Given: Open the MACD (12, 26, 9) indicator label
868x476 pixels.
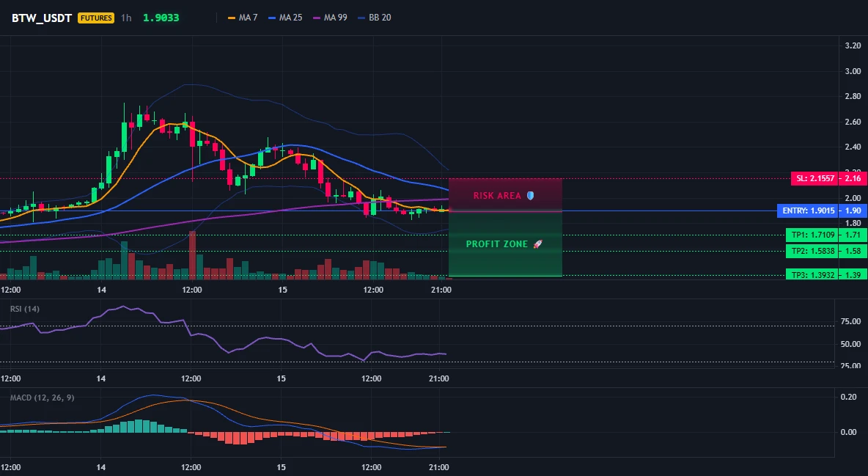Looking at the screenshot, I should (42, 398).
